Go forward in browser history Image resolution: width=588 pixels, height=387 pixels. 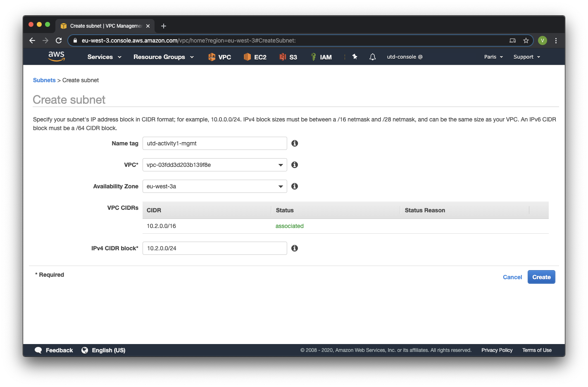tap(45, 40)
